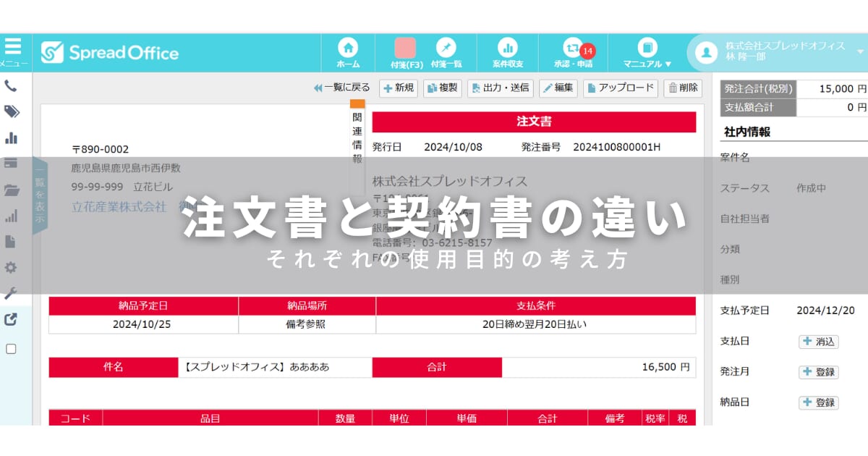This screenshot has height=456, width=868.
Task: Open project balance chart icon
Action: pos(508,48)
